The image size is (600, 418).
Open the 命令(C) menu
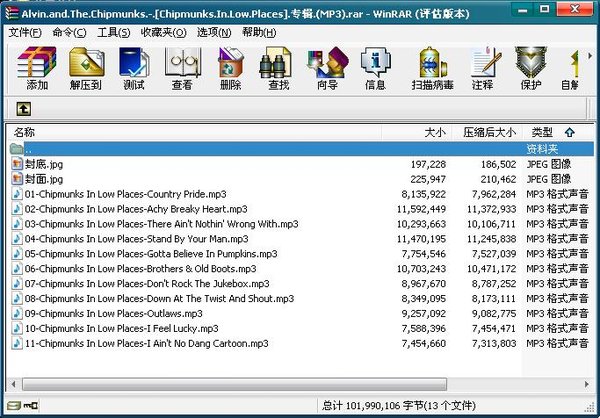point(69,33)
